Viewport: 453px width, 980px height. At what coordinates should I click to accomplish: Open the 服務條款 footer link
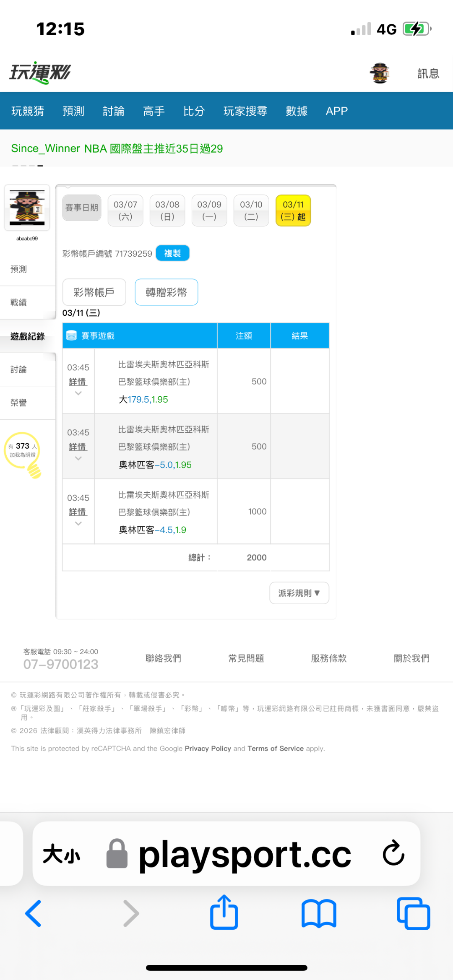pyautogui.click(x=329, y=658)
